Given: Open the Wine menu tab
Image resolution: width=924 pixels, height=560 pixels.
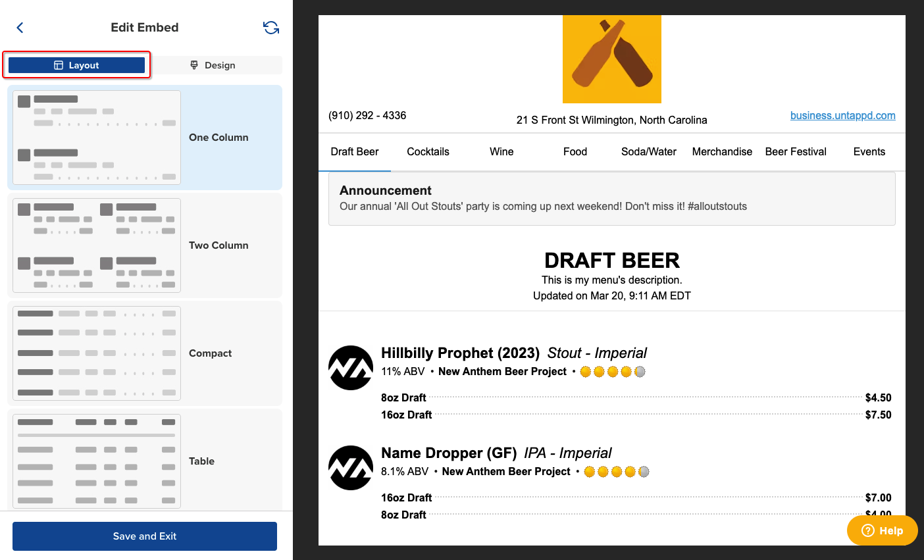Looking at the screenshot, I should point(501,151).
